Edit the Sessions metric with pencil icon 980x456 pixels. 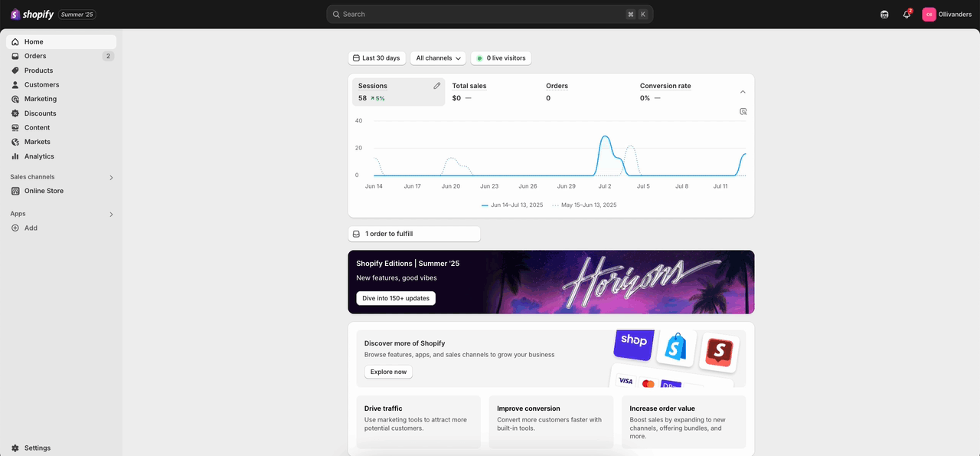(x=437, y=86)
